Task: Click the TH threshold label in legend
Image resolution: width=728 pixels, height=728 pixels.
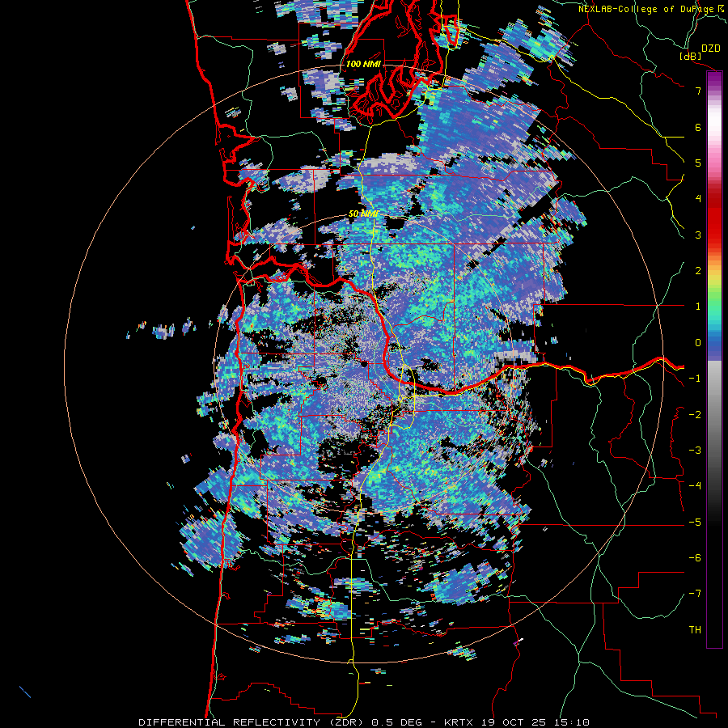Action: (x=695, y=630)
